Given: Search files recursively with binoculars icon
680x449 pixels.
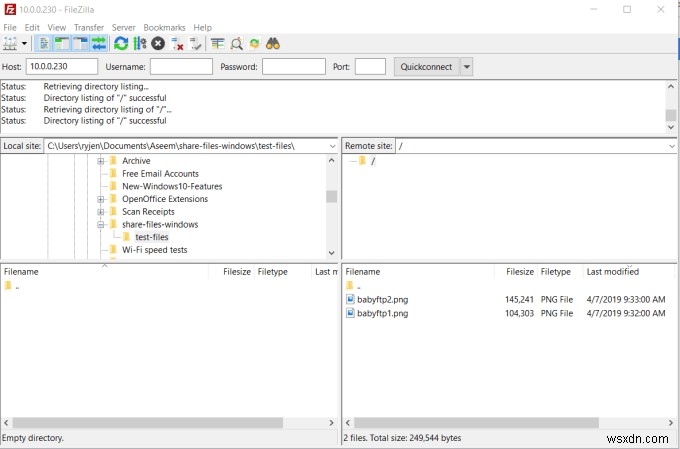Looking at the screenshot, I should [273, 44].
